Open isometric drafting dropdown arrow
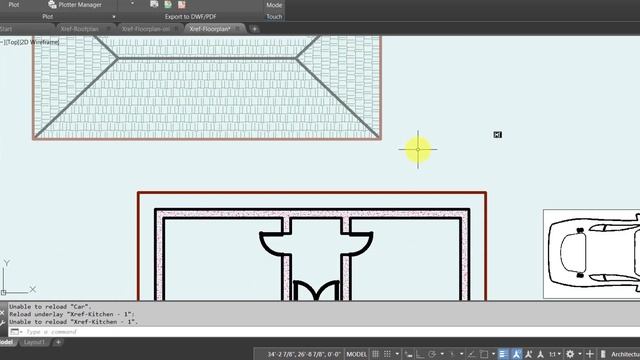Viewport: 640px width, 360px height. tap(462, 354)
